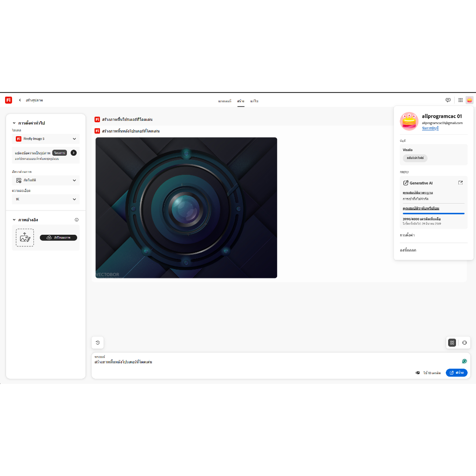
Task: Click the dashed image upload placeholder
Action: [25, 238]
